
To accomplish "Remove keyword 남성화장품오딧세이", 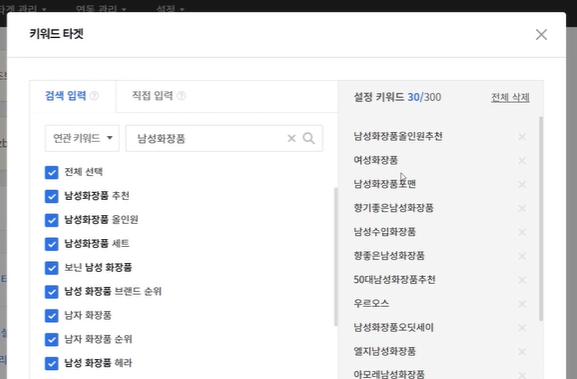I will [522, 328].
